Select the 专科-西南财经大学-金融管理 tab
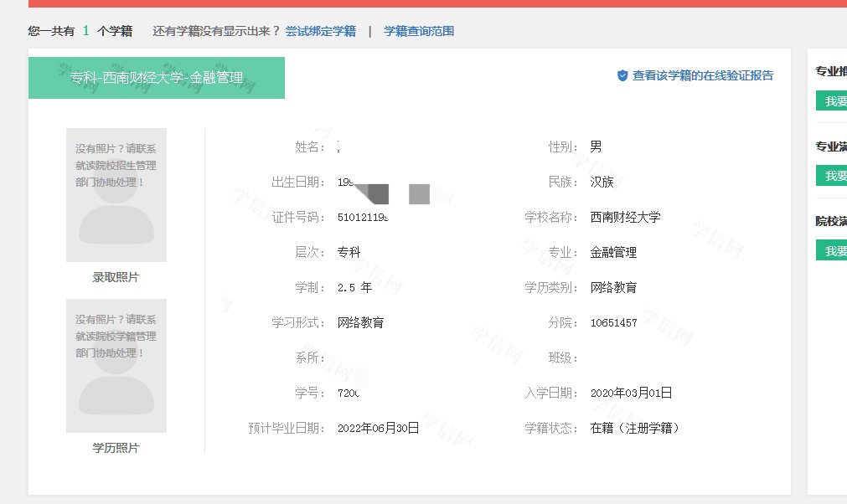The width and height of the screenshot is (847, 504). click(x=157, y=78)
